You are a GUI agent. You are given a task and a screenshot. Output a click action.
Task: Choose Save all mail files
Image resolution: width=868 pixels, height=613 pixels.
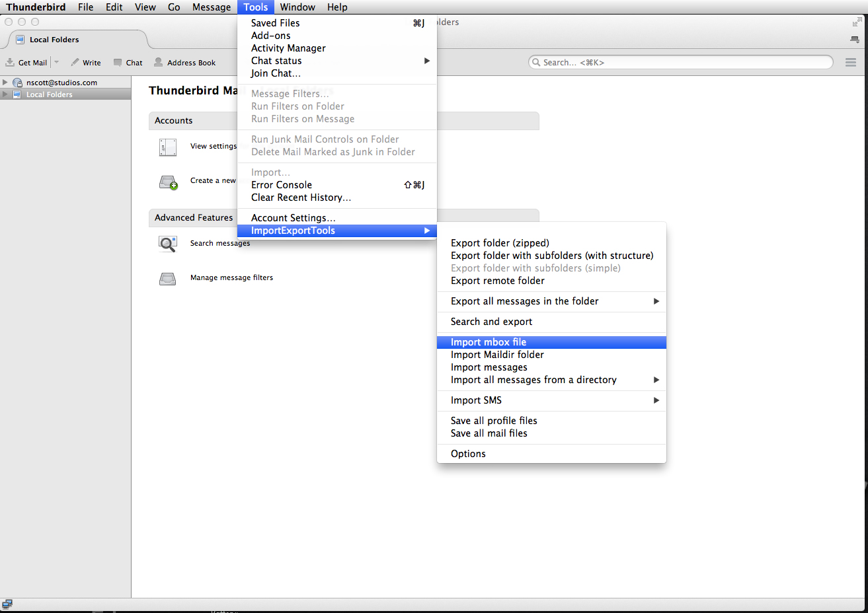pyautogui.click(x=551, y=433)
